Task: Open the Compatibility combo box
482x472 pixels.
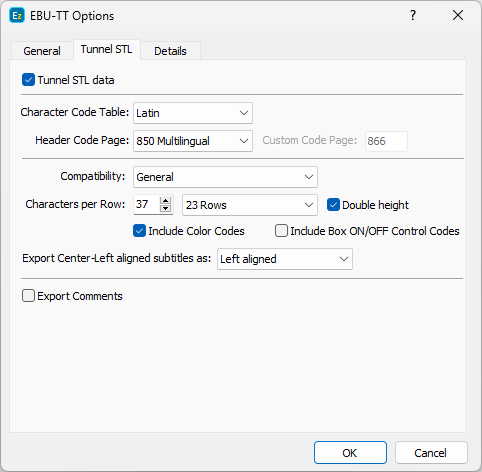Action: tap(225, 177)
